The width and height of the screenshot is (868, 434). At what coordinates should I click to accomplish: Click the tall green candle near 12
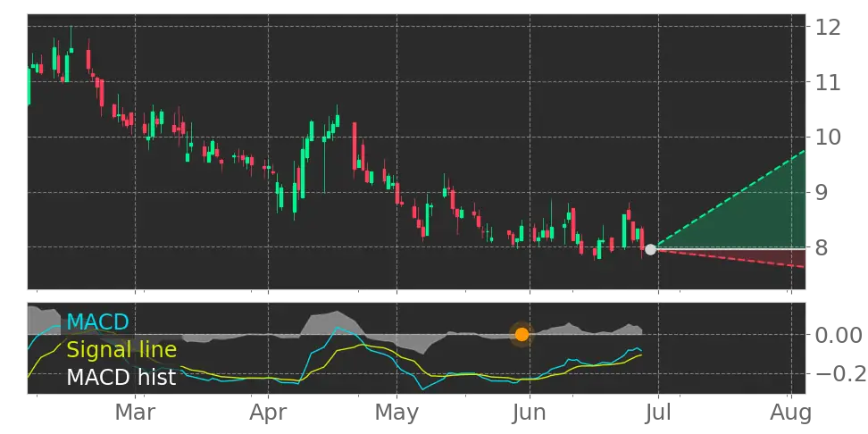click(71, 40)
